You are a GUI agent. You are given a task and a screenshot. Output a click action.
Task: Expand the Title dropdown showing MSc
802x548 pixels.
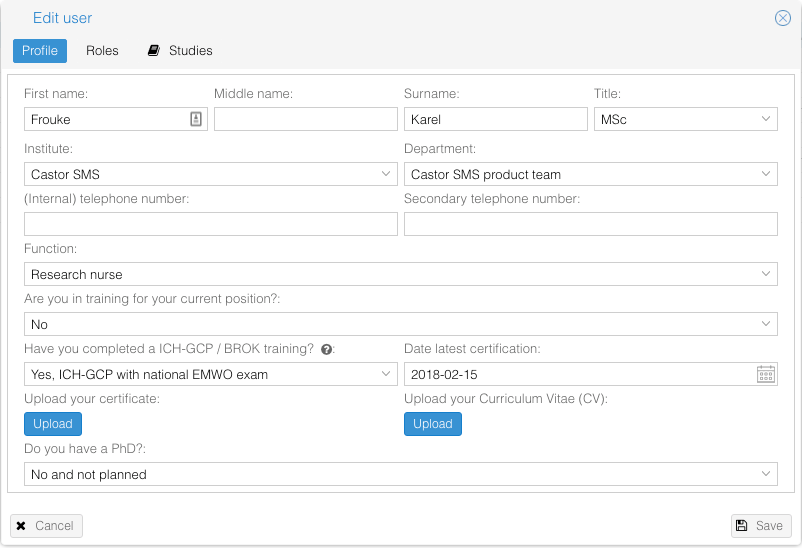[x=685, y=119]
